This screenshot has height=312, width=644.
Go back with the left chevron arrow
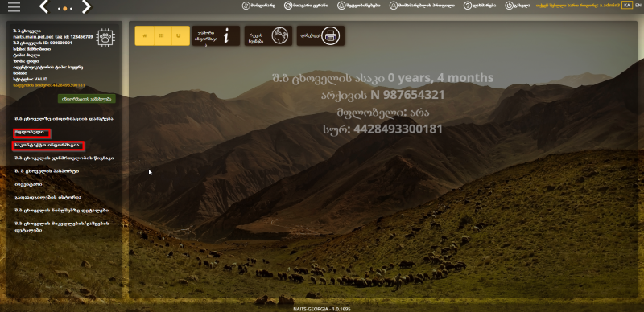point(44,6)
